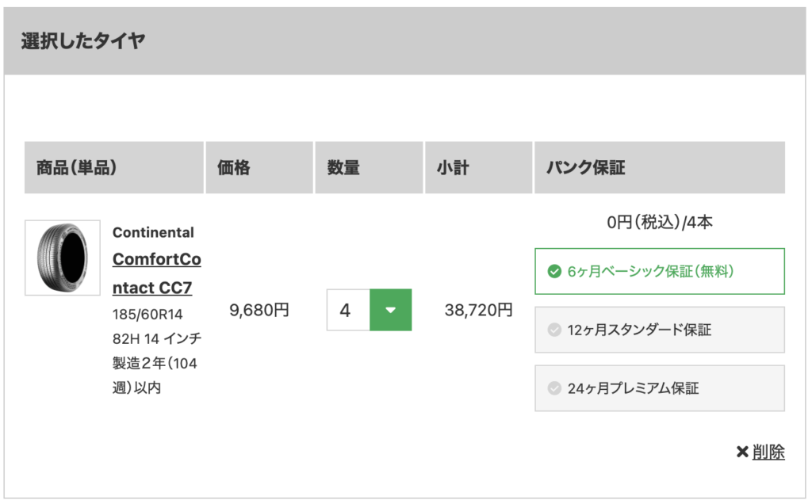
Task: Click the gray checkmark on 24ヶ月プレミアム保証
Action: [554, 388]
